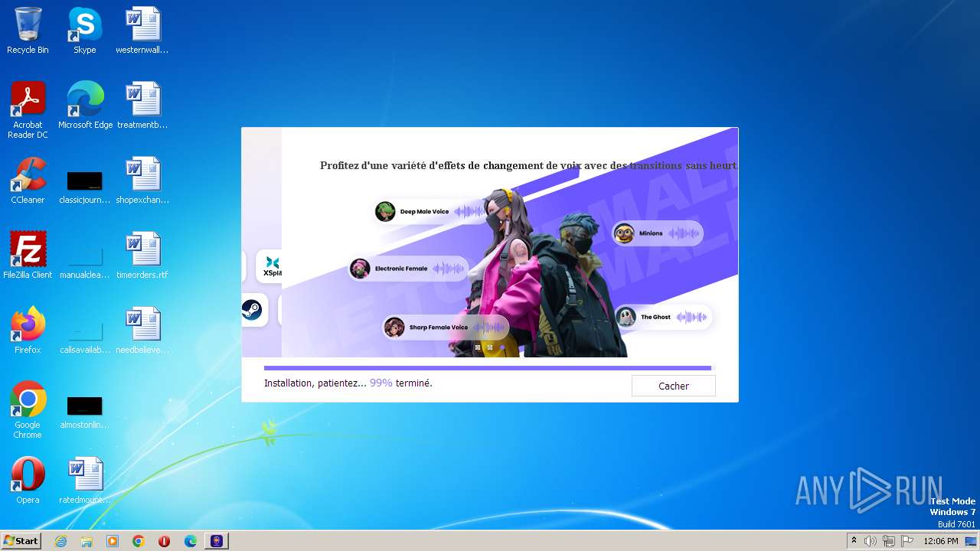Screen dimensions: 980x551
Task: Open the media player taskbar icon
Action: tap(113, 541)
